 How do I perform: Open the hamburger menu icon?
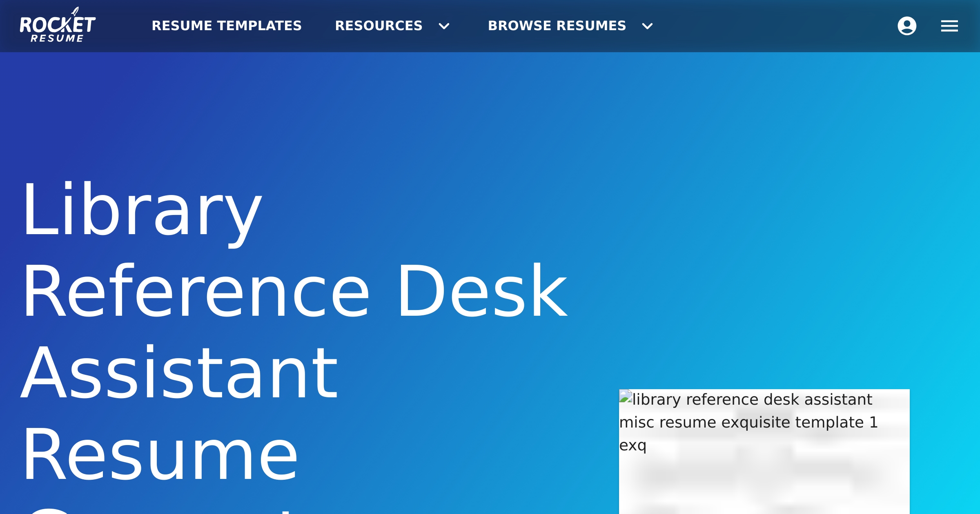coord(949,26)
